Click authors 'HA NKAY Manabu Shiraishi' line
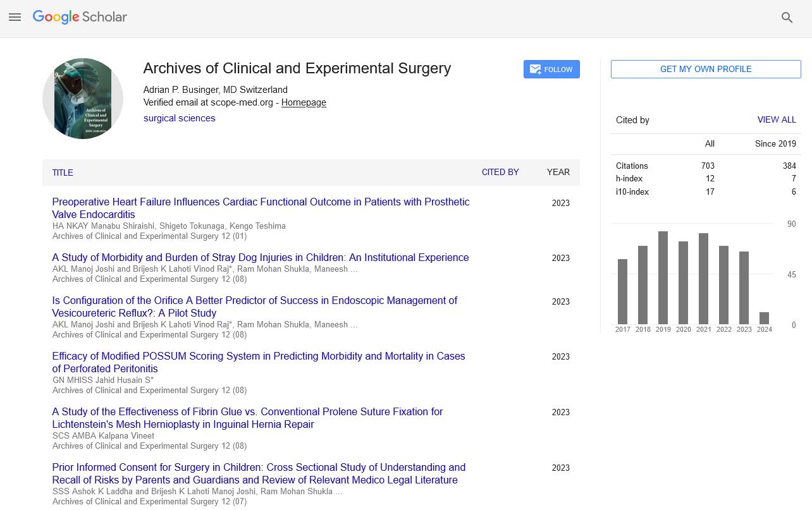Image resolution: width=812 pixels, height=510 pixels. pos(169,226)
